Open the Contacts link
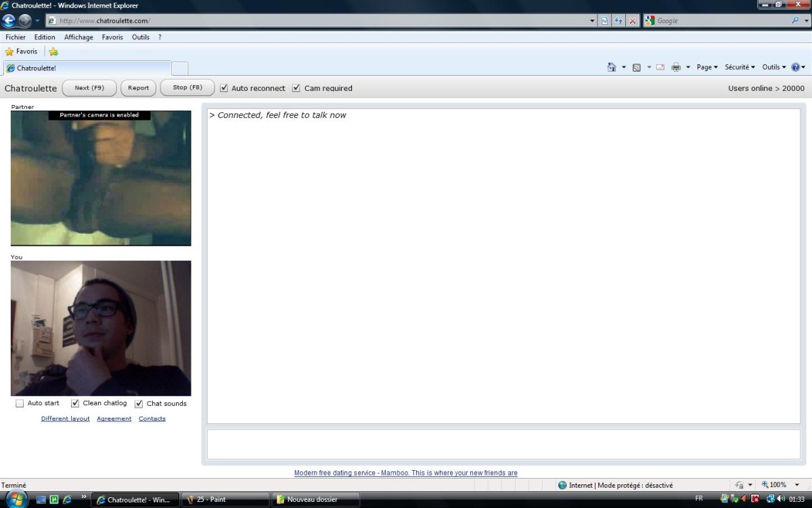 [152, 419]
